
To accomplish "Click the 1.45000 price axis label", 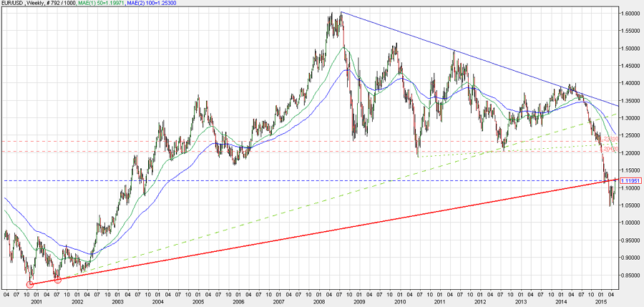I will 630,66.
